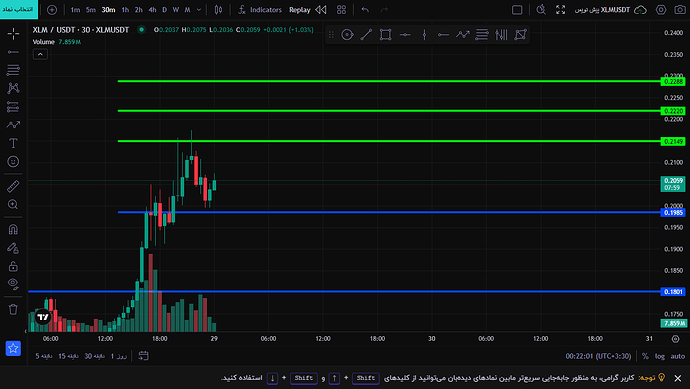
Task: Switch to the 4h timeframe
Action: click(152, 10)
